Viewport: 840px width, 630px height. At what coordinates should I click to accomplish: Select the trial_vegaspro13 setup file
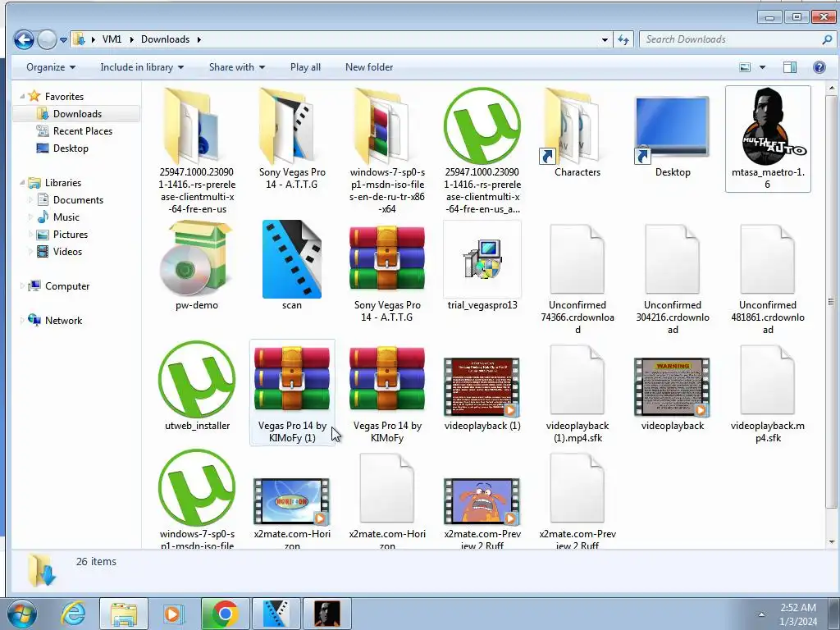[x=482, y=266]
